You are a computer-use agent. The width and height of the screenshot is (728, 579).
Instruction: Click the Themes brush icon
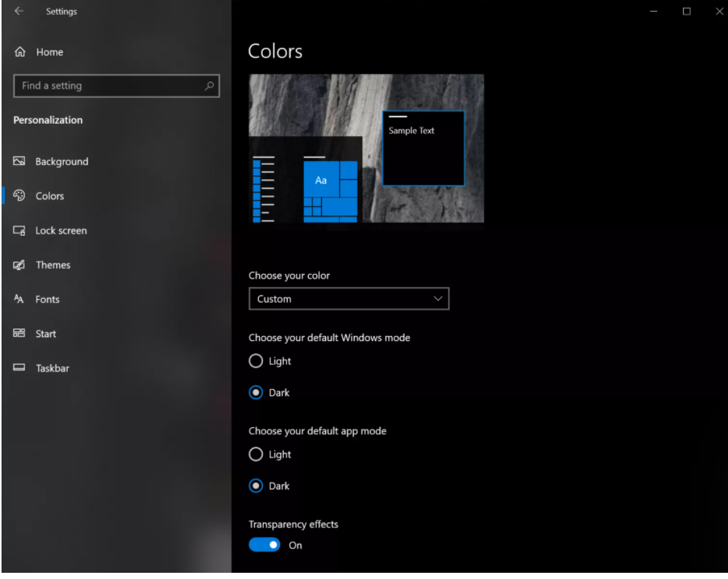[x=19, y=265]
